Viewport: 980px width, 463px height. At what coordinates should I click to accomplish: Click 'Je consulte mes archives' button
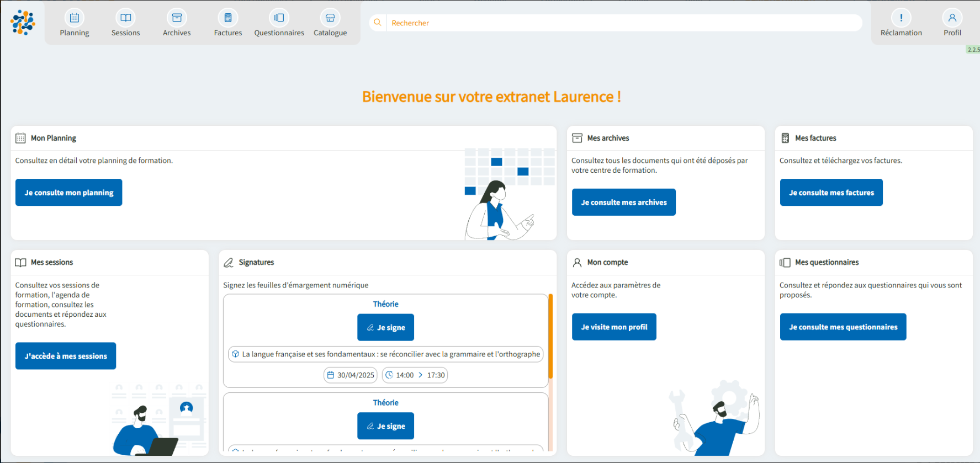point(623,203)
